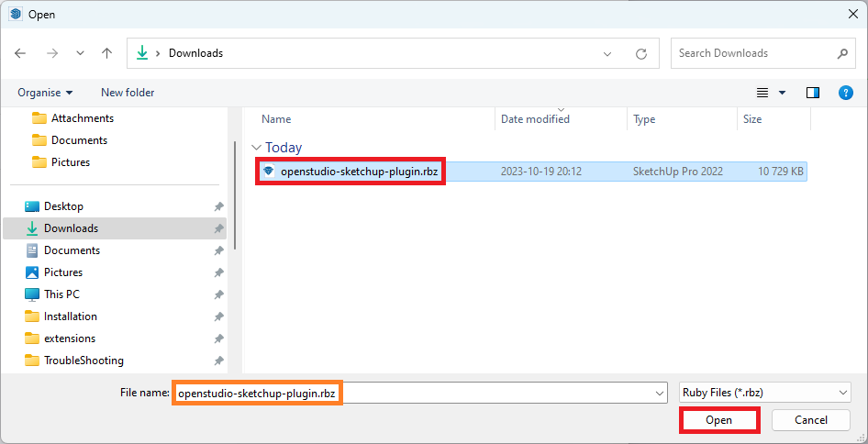The image size is (868, 444).
Task: Select openstudio-sketchup-plugin.rbz file
Action: coord(360,172)
